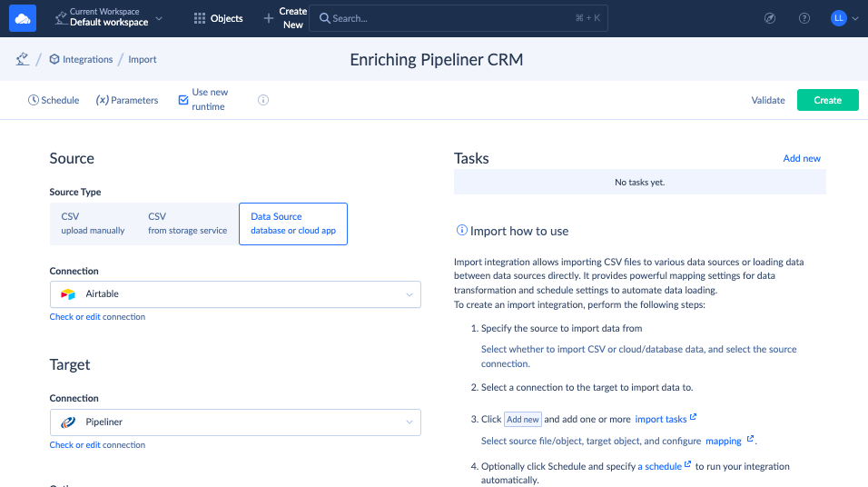
Task: Expand the user account chevron
Action: [855, 18]
